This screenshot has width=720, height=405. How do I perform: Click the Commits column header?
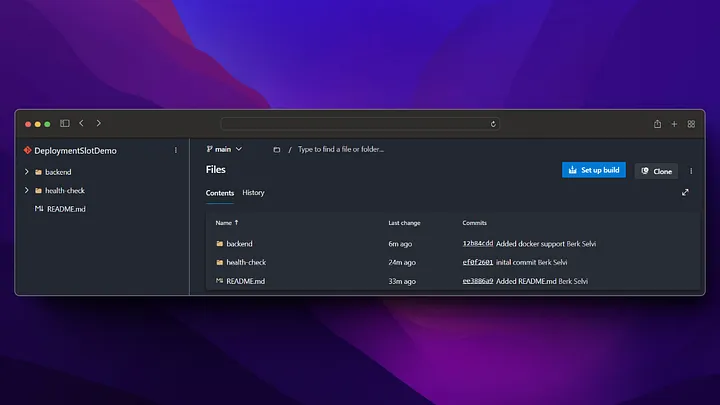474,223
